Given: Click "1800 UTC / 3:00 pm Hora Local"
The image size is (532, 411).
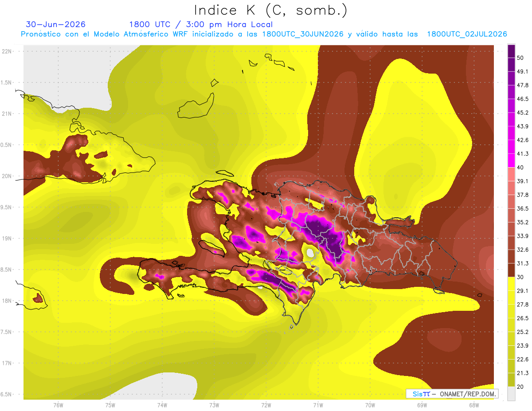Looking at the screenshot, I should (201, 24).
